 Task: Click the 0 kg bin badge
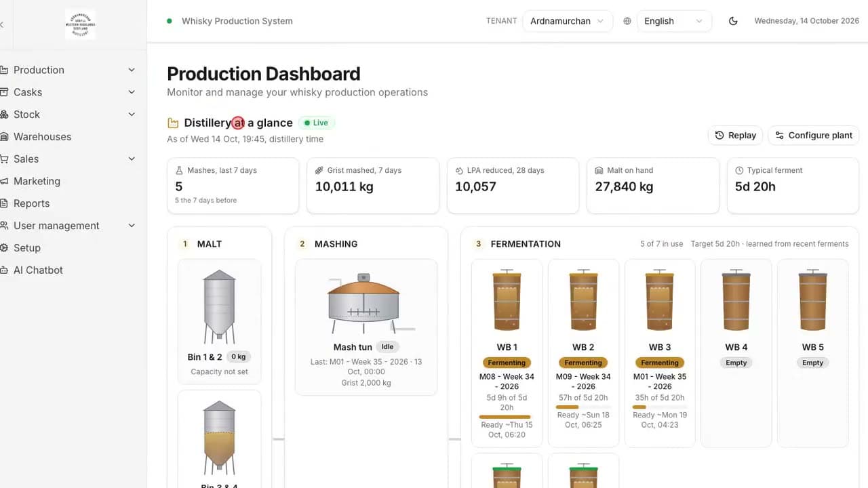point(238,357)
